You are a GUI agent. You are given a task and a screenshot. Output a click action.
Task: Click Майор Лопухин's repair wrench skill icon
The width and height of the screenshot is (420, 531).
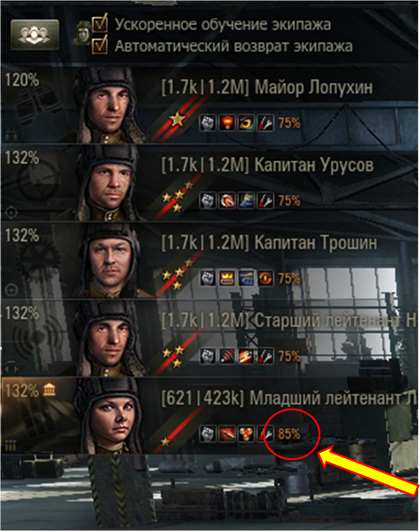coord(265,123)
